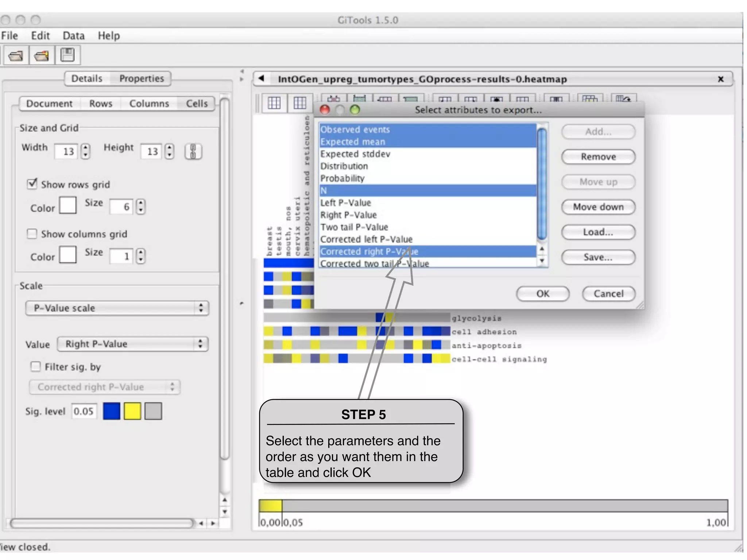Click scroll-up arrow of attributes list
The height and width of the screenshot is (560, 747).
[542, 249]
